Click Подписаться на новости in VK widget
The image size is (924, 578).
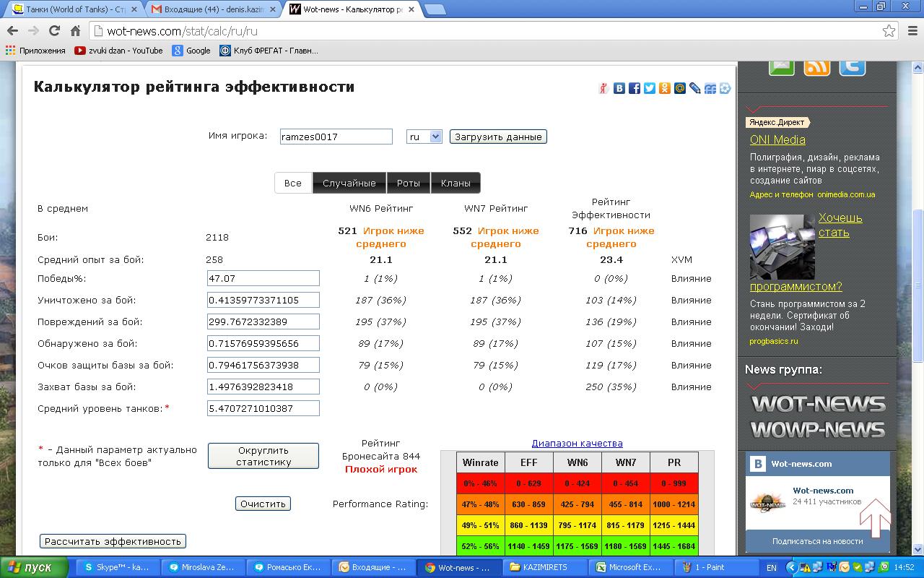coord(818,540)
